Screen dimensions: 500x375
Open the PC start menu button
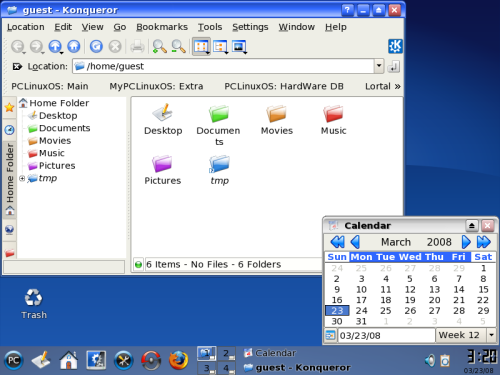14,360
